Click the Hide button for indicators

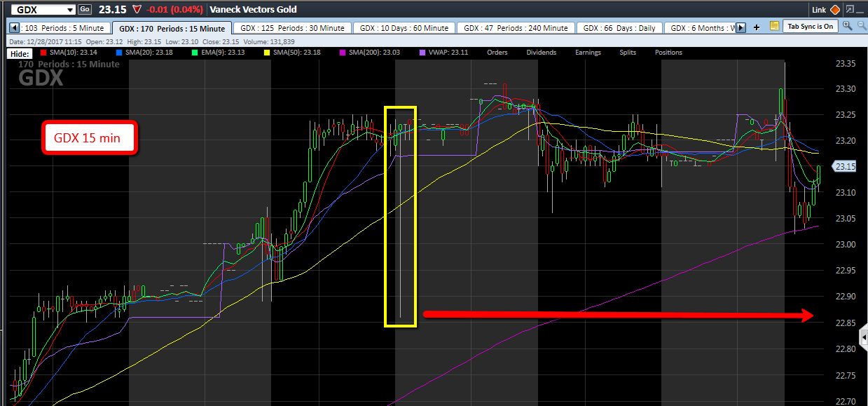click(x=19, y=53)
